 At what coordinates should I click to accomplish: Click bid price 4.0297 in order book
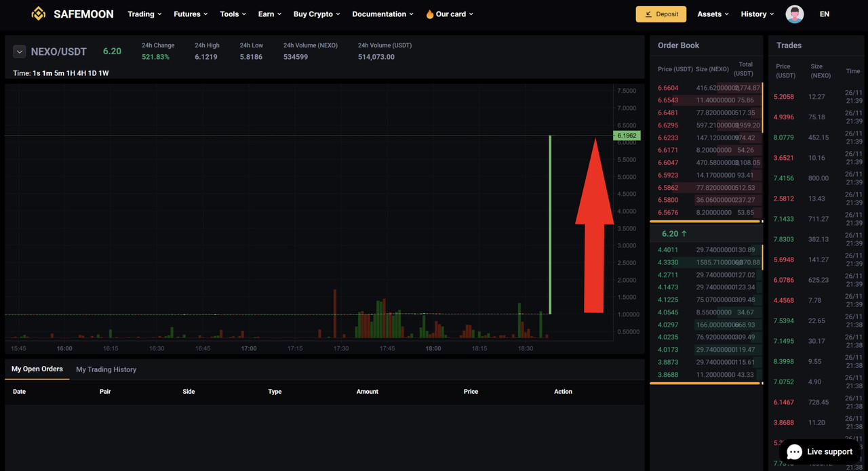point(668,325)
